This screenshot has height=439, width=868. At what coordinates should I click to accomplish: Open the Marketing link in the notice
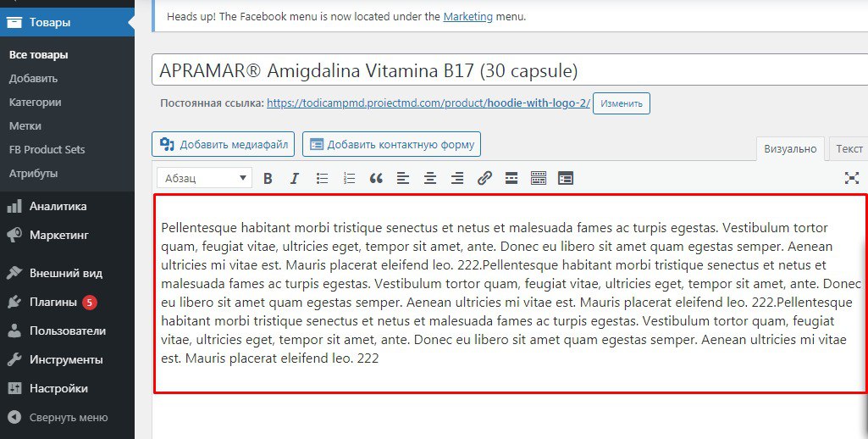pos(467,17)
